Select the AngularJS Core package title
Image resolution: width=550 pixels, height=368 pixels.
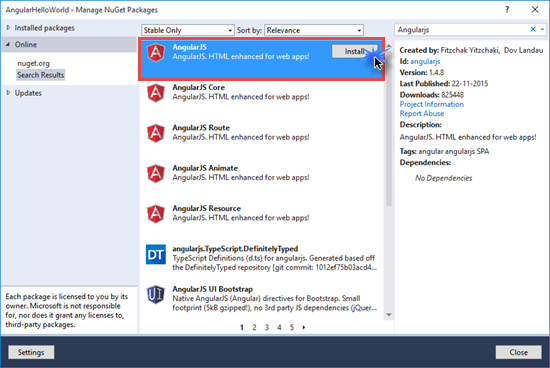pos(199,87)
